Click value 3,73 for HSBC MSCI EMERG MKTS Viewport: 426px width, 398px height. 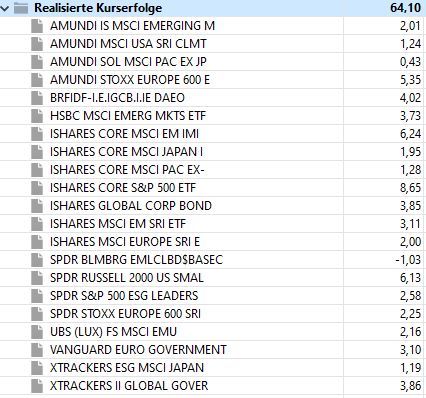410,116
